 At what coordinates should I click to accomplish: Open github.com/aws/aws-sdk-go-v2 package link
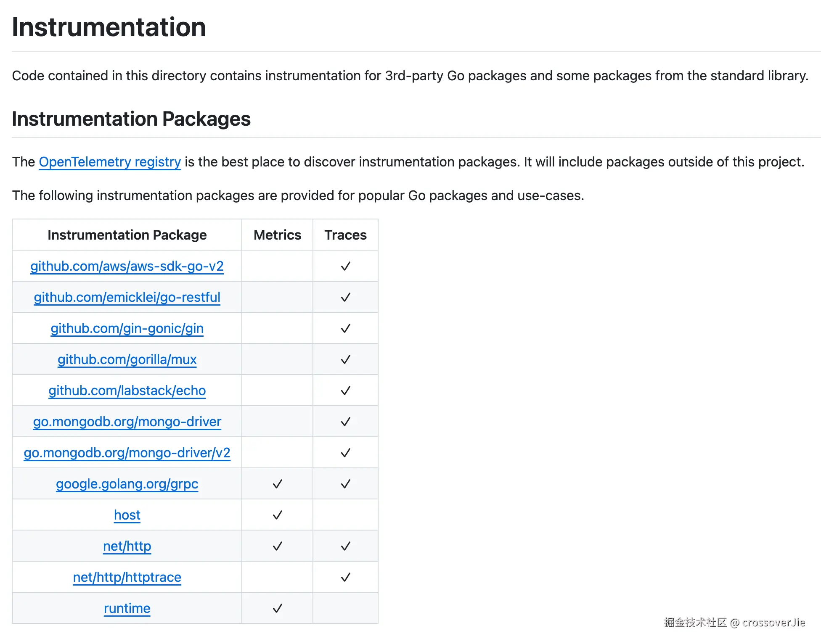coord(127,266)
